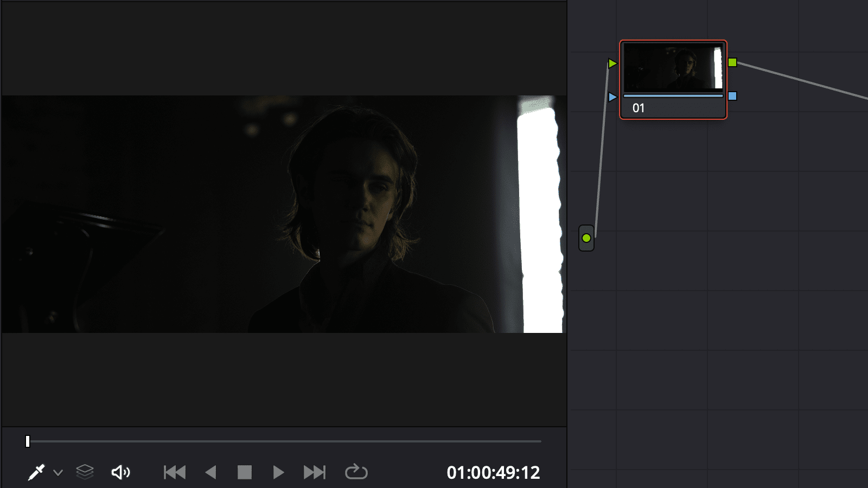Image resolution: width=868 pixels, height=488 pixels.
Task: Jump to the first frame
Action: [174, 472]
